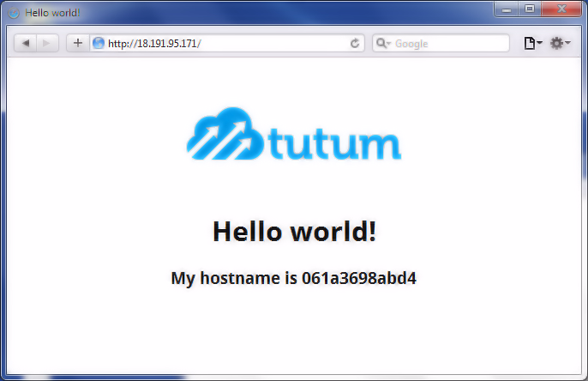The height and width of the screenshot is (381, 588).
Task: Reload the page with the refresh icon
Action: [x=355, y=43]
